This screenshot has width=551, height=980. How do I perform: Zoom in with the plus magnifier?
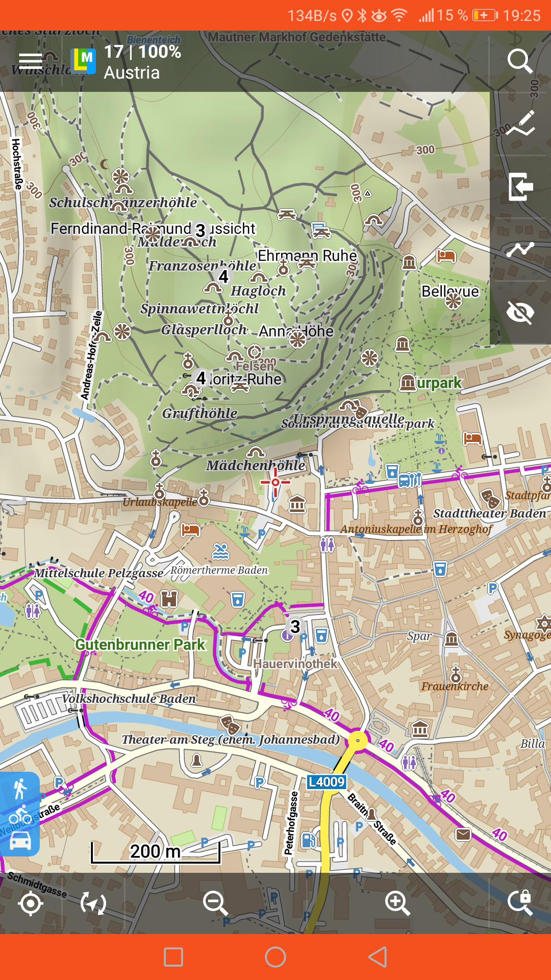point(397,903)
